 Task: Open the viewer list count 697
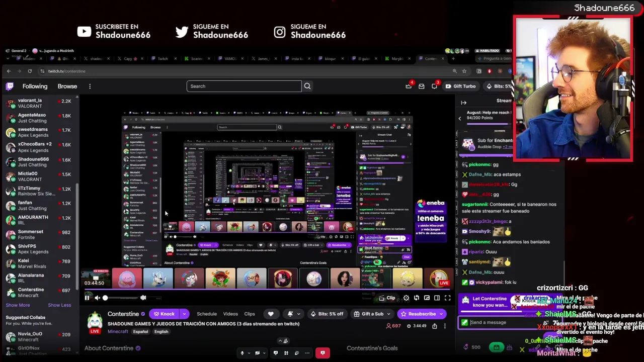click(x=393, y=326)
